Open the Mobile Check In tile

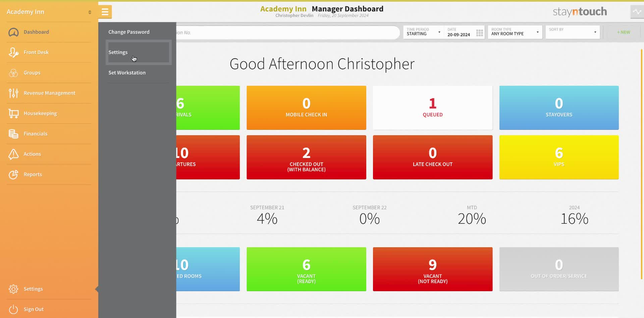pyautogui.click(x=306, y=108)
